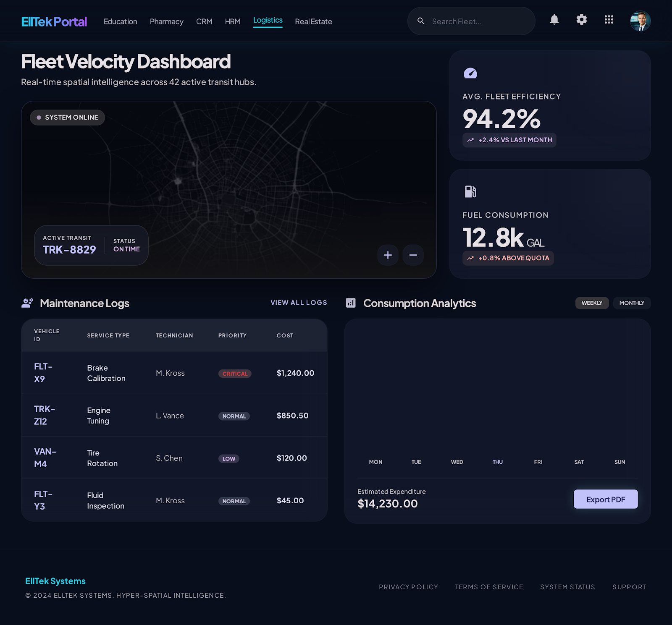Zoom out on the fleet map
The image size is (672, 625).
413,255
